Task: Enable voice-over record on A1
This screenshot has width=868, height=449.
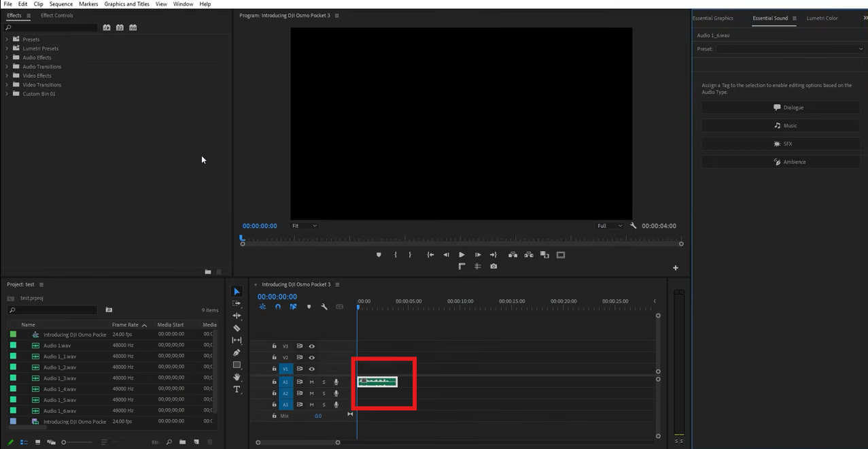Action: click(x=336, y=382)
